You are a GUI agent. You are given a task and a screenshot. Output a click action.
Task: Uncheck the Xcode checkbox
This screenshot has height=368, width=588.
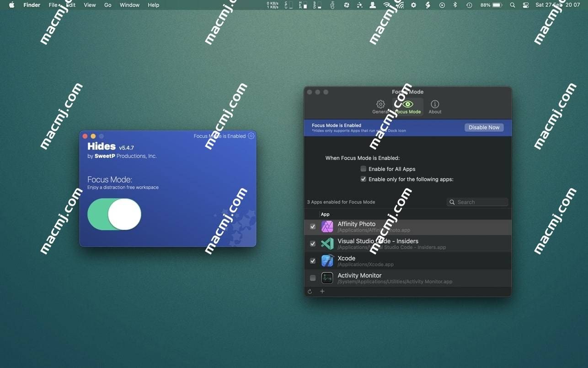click(313, 261)
